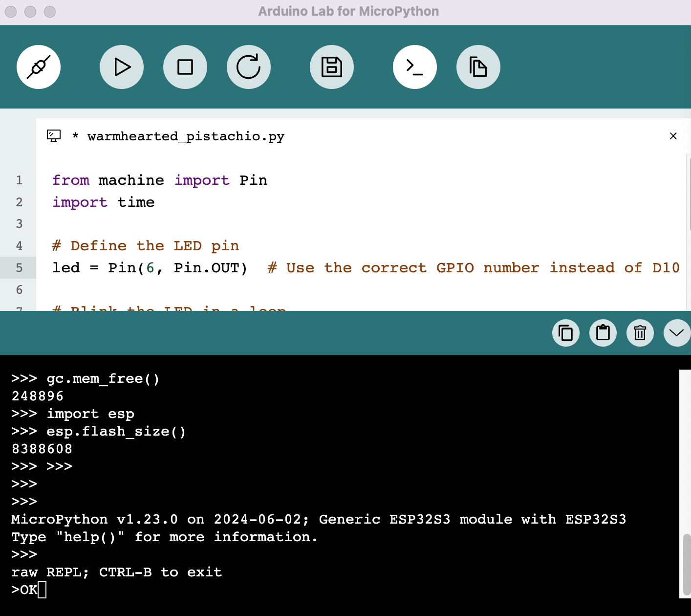Copy terminal contents icon

(x=566, y=333)
